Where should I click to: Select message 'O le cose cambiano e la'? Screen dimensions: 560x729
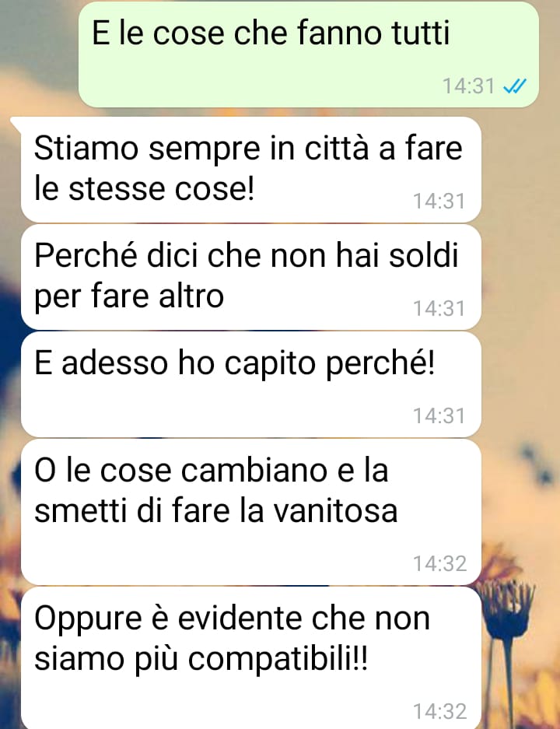(x=251, y=512)
